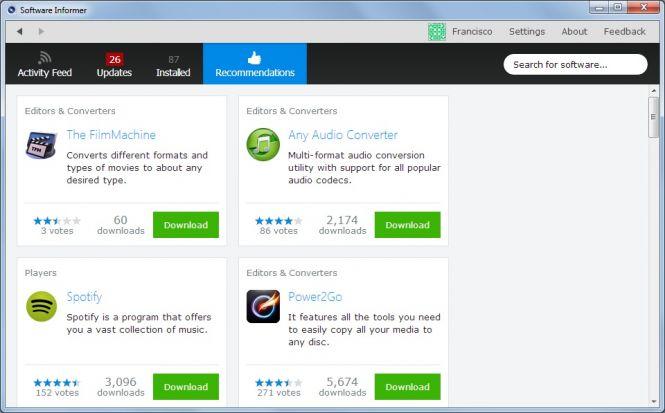This screenshot has height=413, width=665.
Task: Click Francisco's green avatar icon
Action: coord(437,32)
